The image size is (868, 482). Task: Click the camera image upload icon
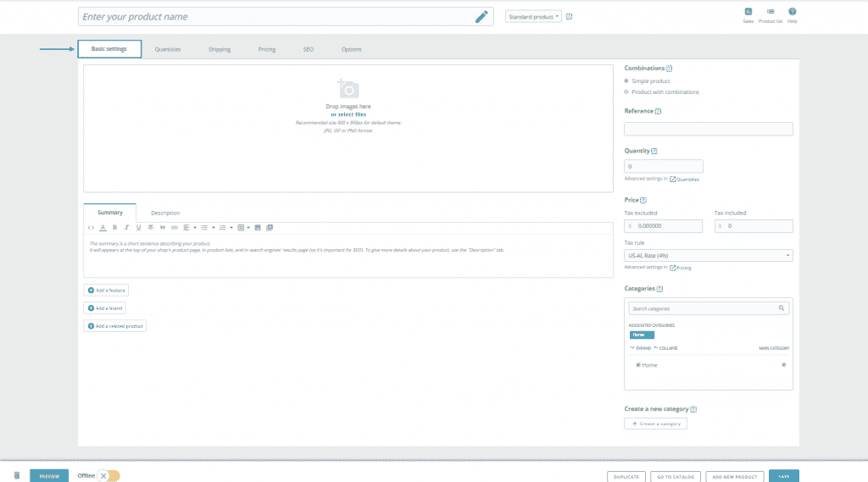(x=348, y=89)
